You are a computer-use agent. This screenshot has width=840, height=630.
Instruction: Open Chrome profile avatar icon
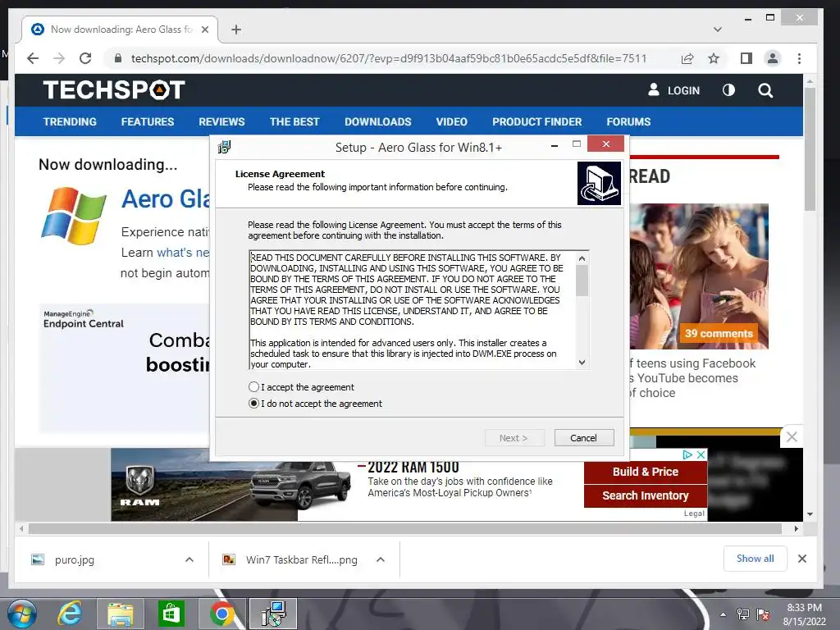click(x=773, y=58)
